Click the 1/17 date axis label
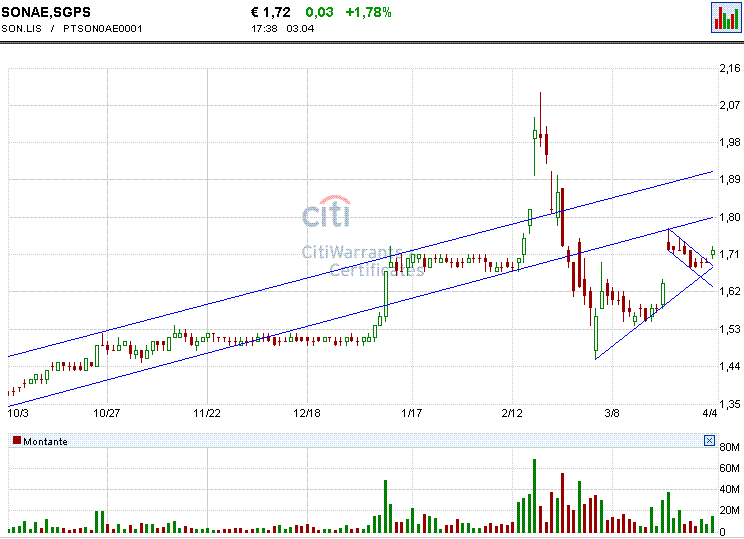Viewport: 744px width, 539px height. pyautogui.click(x=411, y=413)
